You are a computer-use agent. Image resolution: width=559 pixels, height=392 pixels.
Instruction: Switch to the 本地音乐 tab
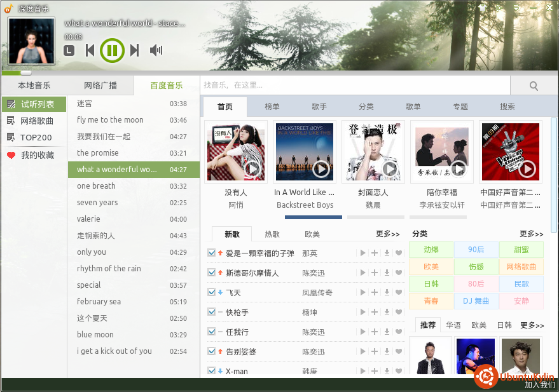[34, 85]
